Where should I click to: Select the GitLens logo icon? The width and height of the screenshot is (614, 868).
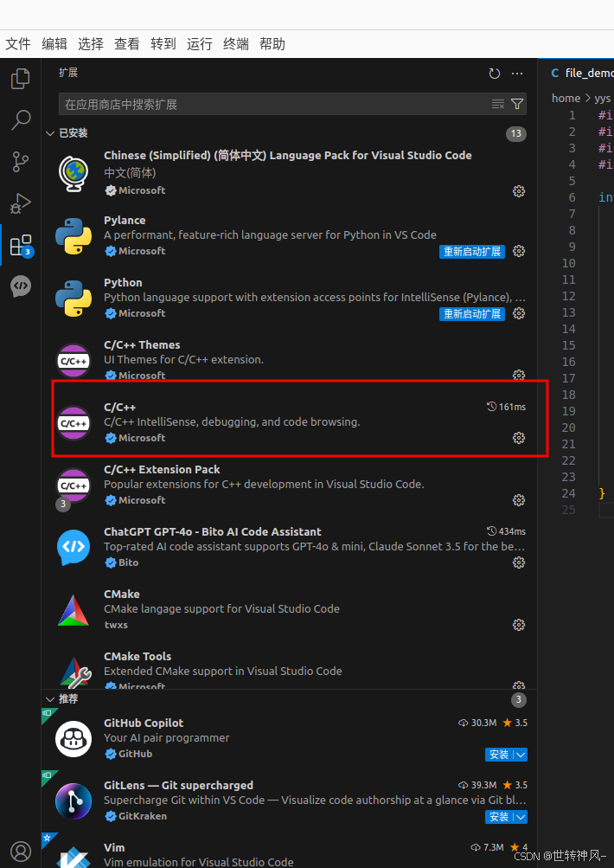coord(74,801)
